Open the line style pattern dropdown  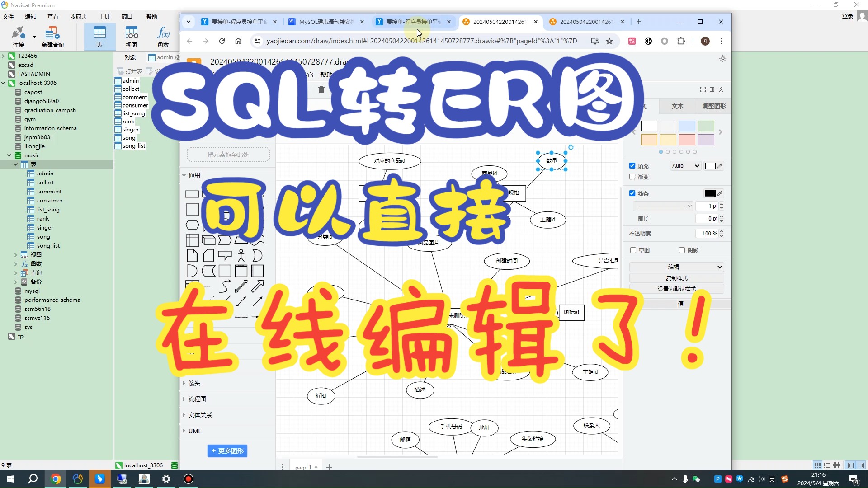pyautogui.click(x=663, y=206)
